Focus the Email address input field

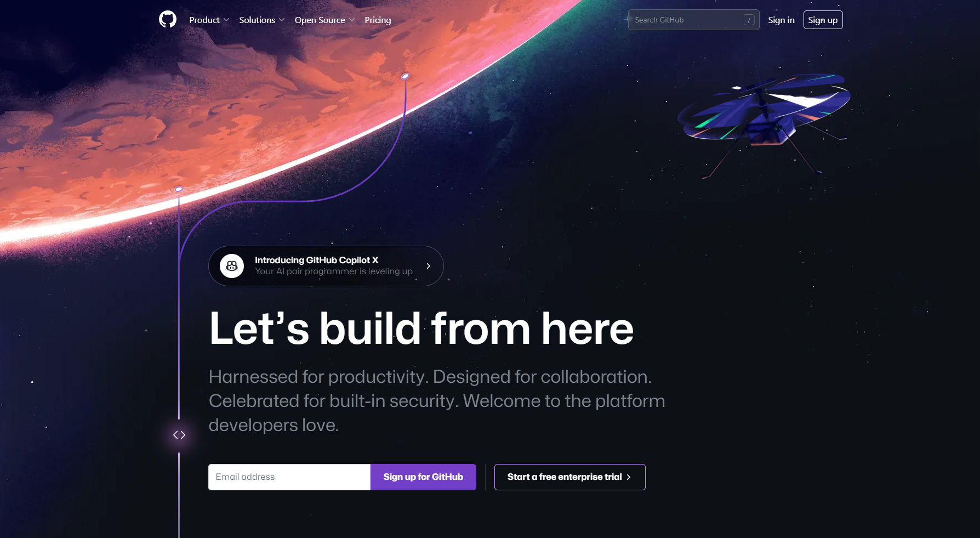coord(289,477)
